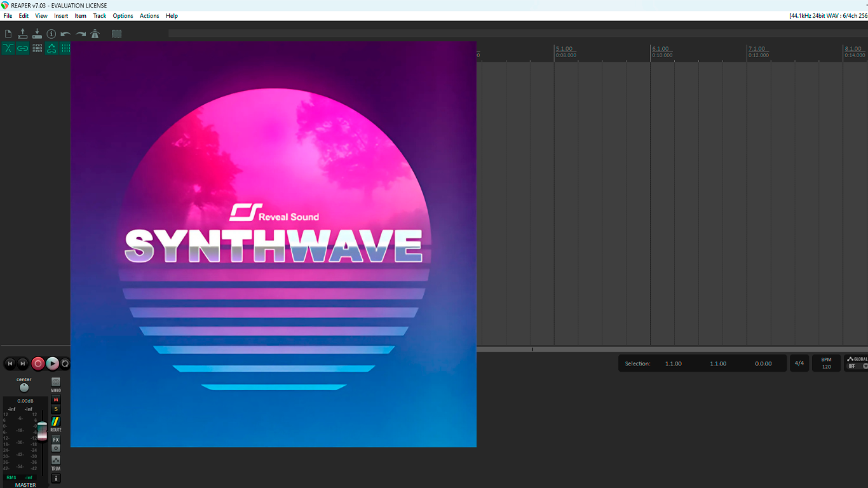
Task: Redo the action with the right curved arrow
Action: pos(81,34)
